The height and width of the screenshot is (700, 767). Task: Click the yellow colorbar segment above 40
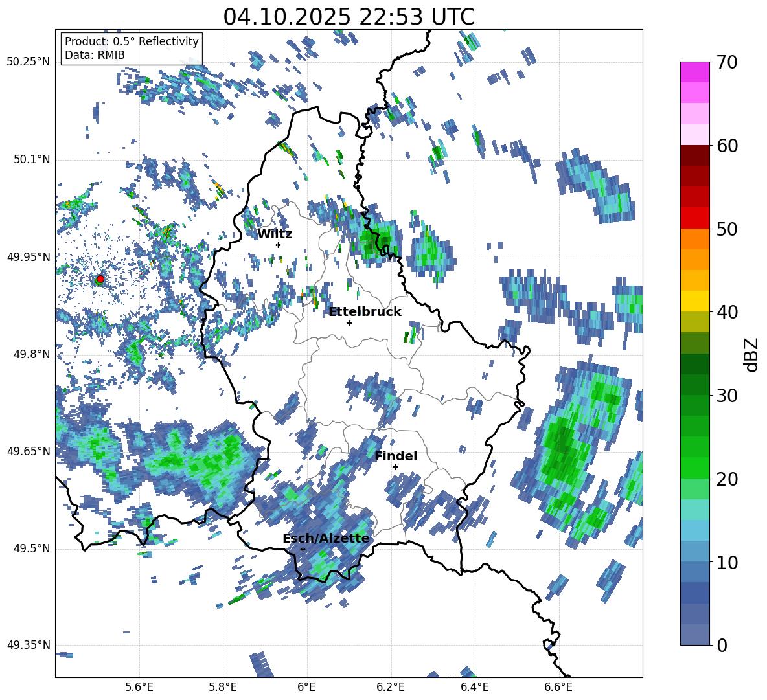(x=694, y=300)
